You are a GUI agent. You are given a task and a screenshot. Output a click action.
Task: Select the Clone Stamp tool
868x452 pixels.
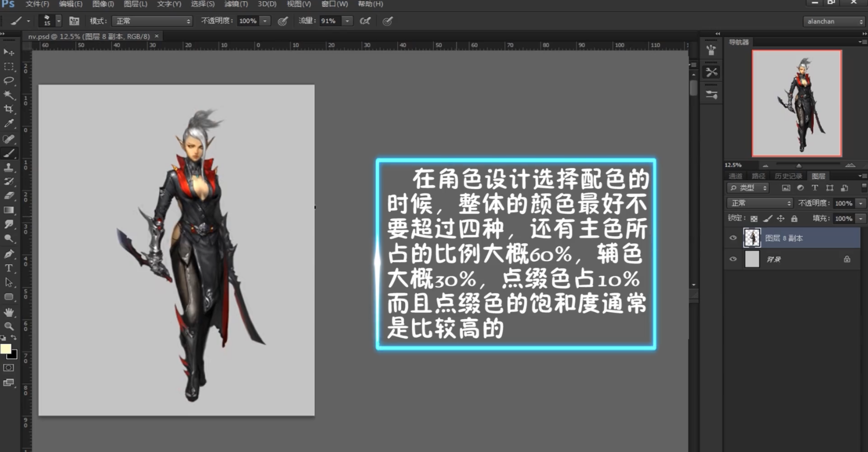(x=9, y=167)
